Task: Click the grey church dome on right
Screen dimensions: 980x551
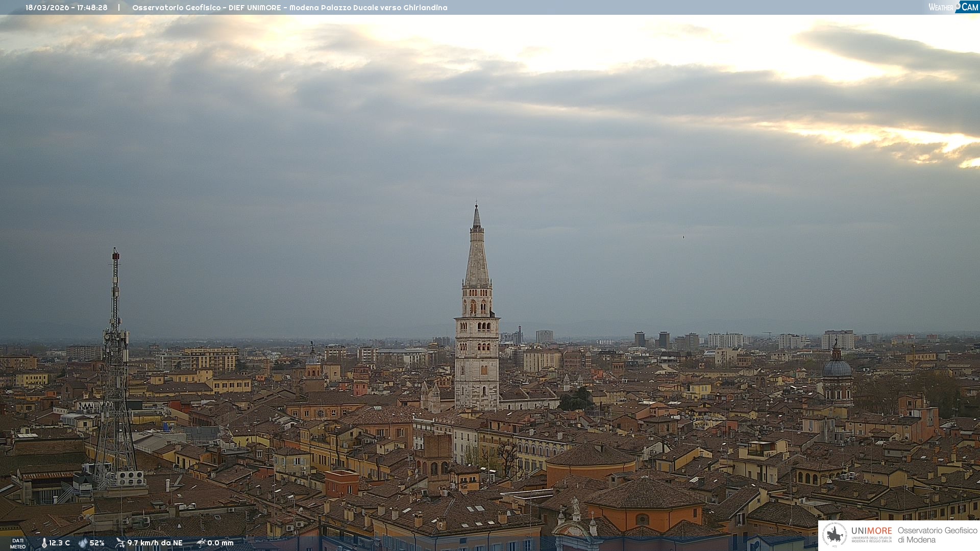Action: (x=837, y=368)
